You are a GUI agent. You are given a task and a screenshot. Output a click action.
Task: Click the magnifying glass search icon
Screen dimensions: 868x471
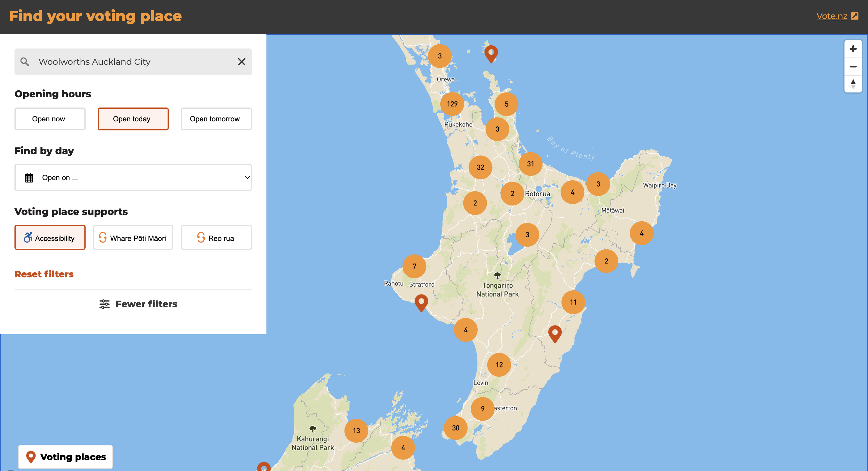(x=25, y=62)
